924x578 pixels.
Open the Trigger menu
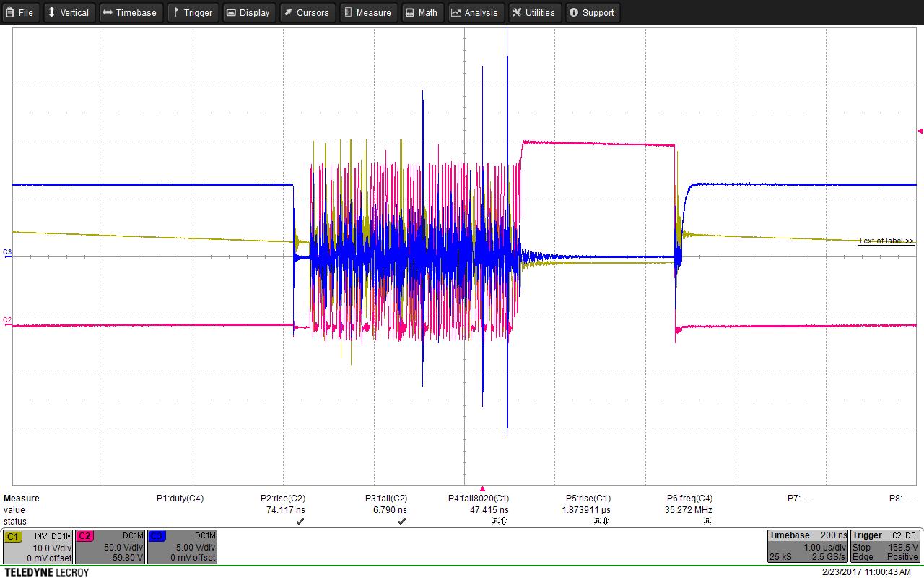pyautogui.click(x=193, y=12)
